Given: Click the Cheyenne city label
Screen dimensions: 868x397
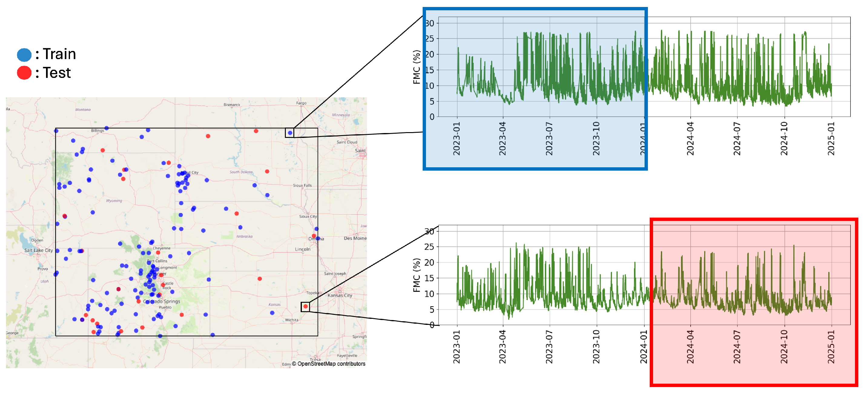Looking at the screenshot, I should 162,248.
